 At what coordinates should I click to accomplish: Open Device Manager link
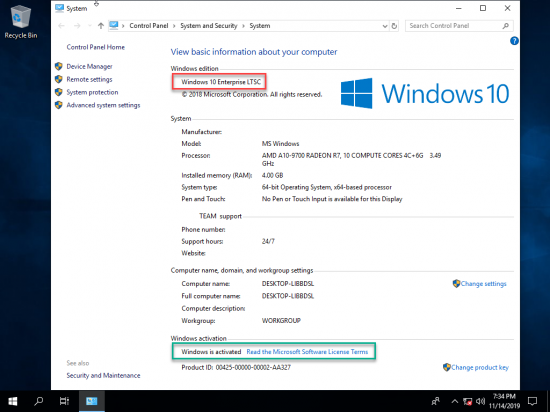89,66
